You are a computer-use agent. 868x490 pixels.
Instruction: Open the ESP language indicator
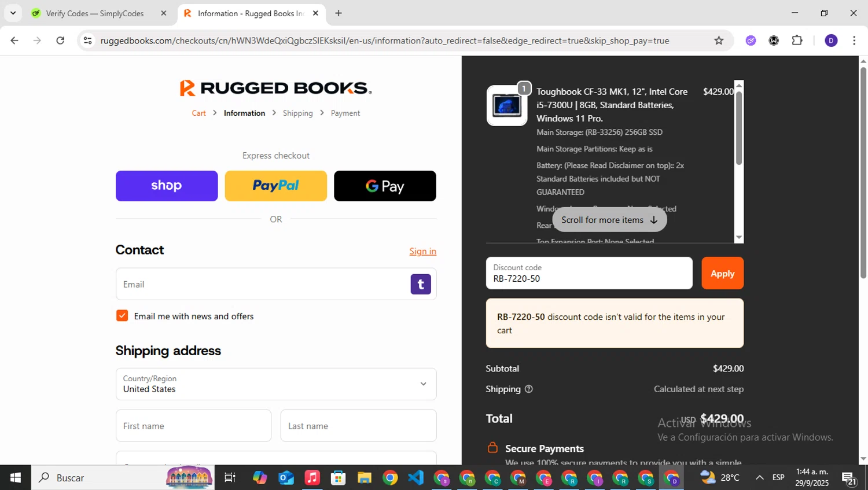(x=778, y=478)
